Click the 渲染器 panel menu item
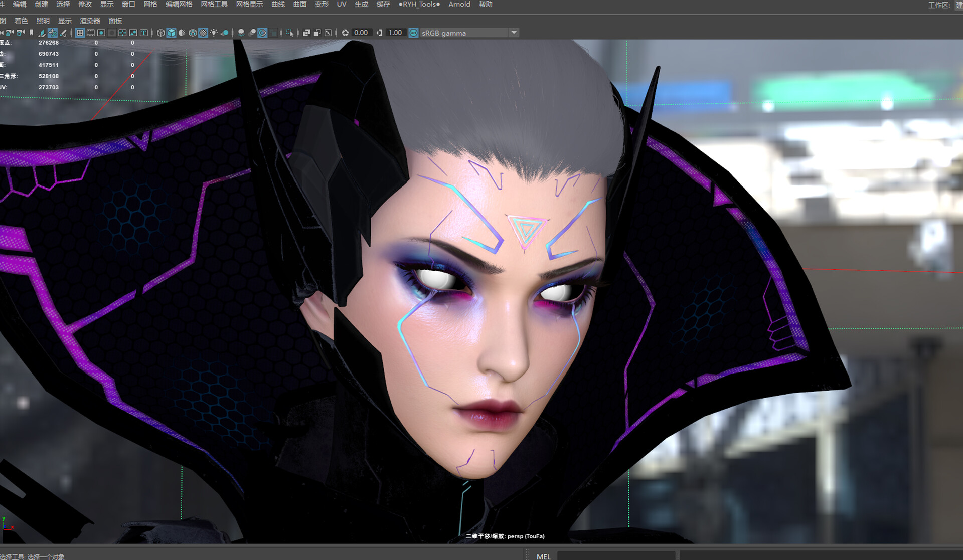This screenshot has height=560, width=963. [91, 21]
